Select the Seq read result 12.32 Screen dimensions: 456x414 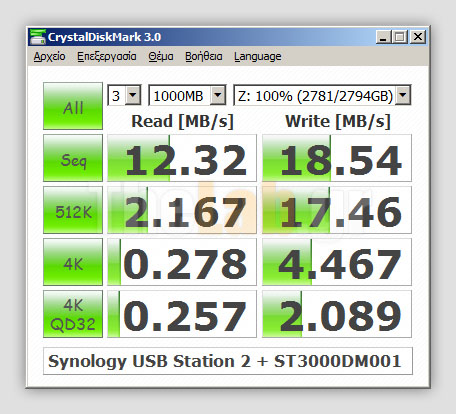point(182,158)
